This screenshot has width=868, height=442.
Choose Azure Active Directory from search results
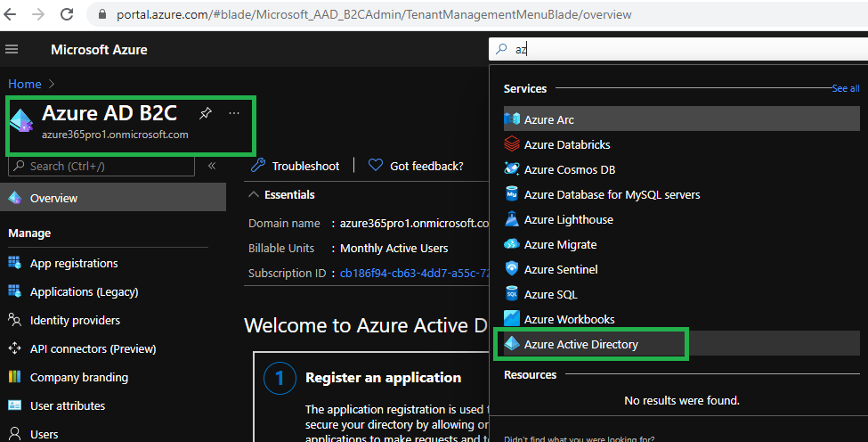[681, 343]
